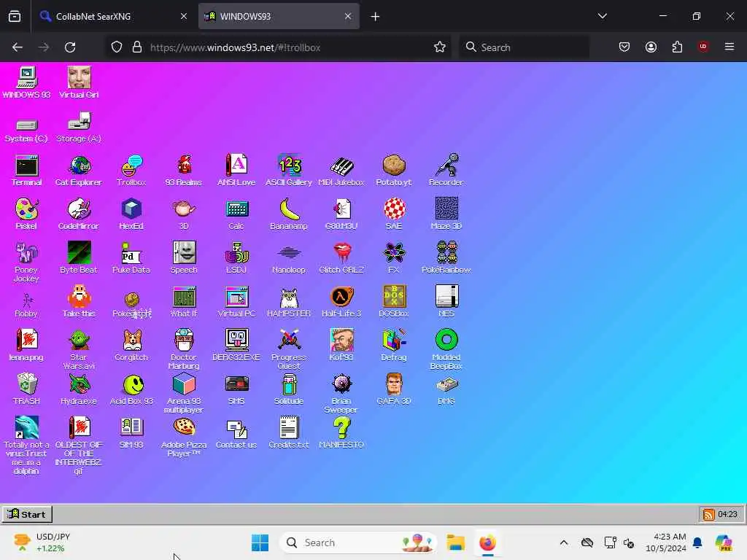Open System (C:) drive icon
This screenshot has width=747, height=560.
point(27,129)
